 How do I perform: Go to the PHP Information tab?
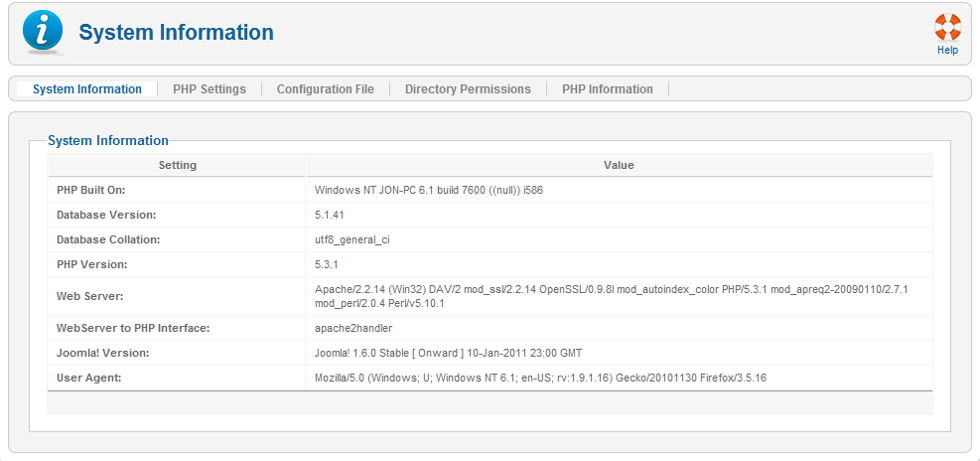(x=607, y=89)
